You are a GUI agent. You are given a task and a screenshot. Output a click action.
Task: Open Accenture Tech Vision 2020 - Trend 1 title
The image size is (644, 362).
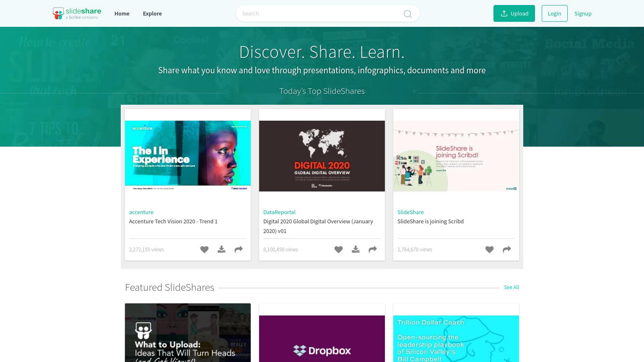point(173,221)
